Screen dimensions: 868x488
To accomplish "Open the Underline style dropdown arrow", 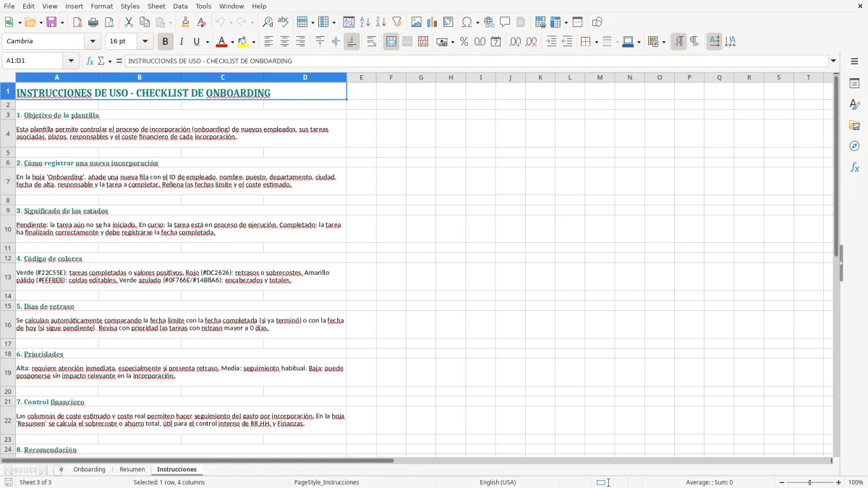I will coord(206,42).
